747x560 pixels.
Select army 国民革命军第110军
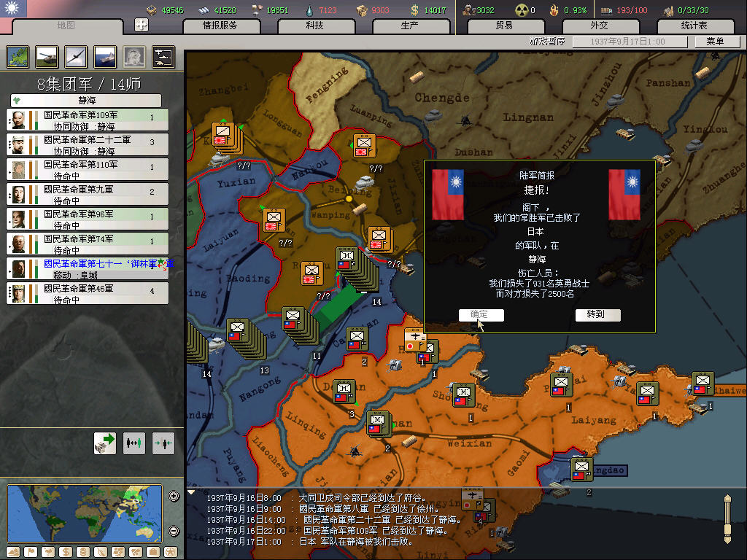pyautogui.click(x=88, y=169)
